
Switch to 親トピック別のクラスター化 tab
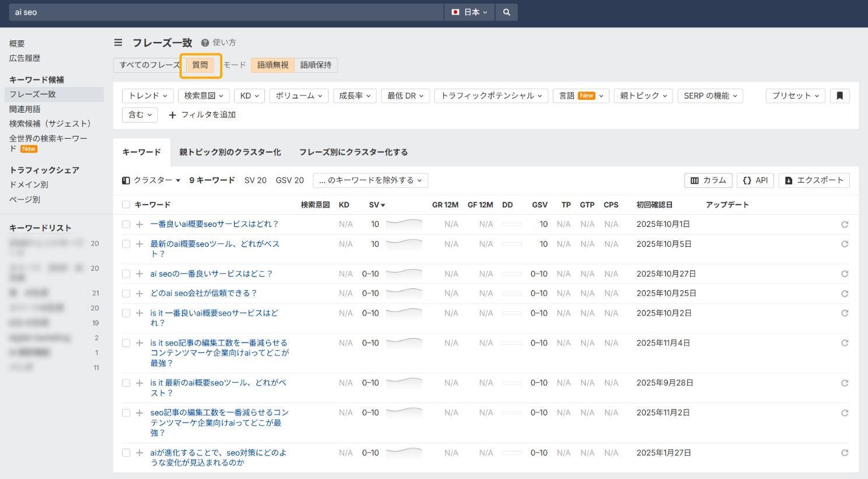230,152
